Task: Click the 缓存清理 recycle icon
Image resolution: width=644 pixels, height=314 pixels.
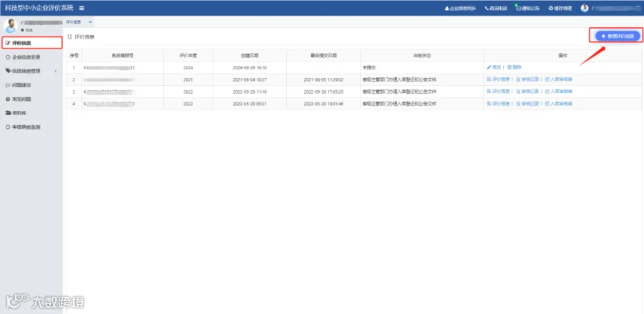Action: click(551, 8)
